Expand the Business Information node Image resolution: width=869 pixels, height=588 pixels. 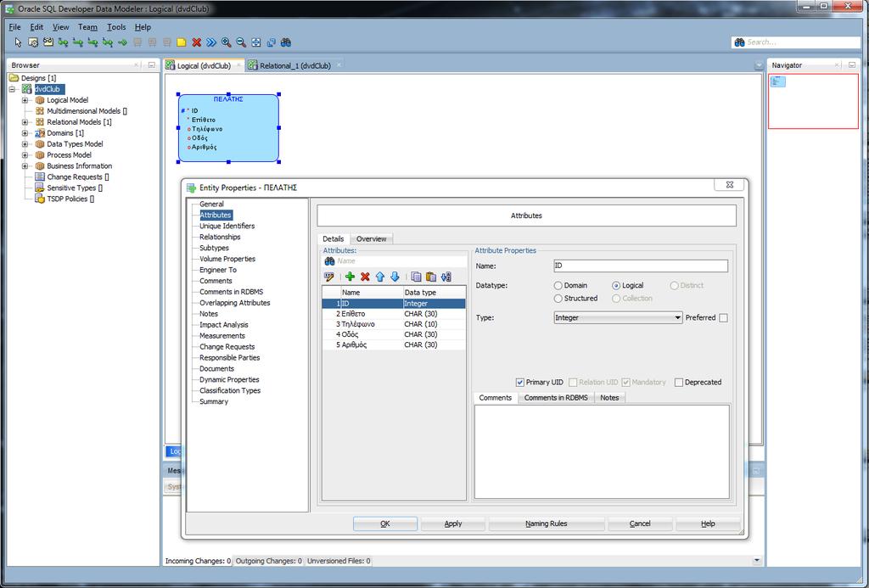(25, 166)
